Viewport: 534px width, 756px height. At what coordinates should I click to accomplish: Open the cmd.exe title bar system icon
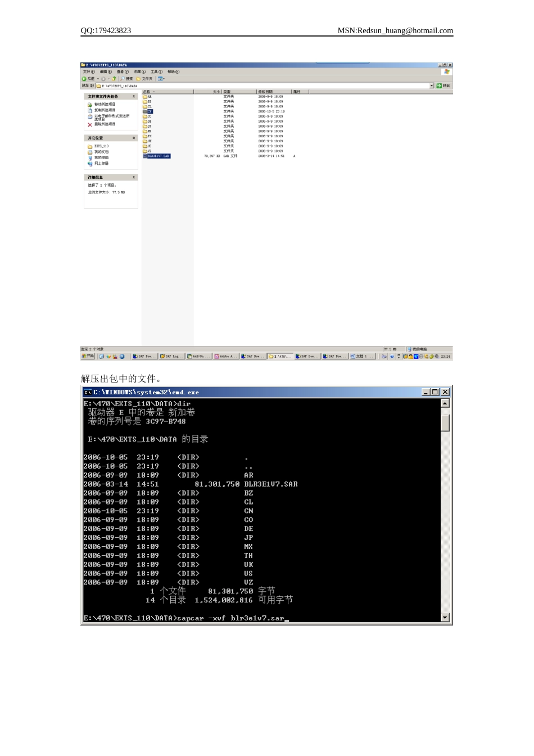point(88,392)
